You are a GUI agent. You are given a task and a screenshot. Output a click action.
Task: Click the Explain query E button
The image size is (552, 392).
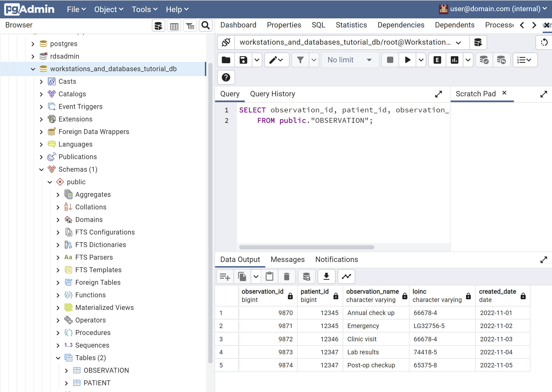(x=437, y=60)
